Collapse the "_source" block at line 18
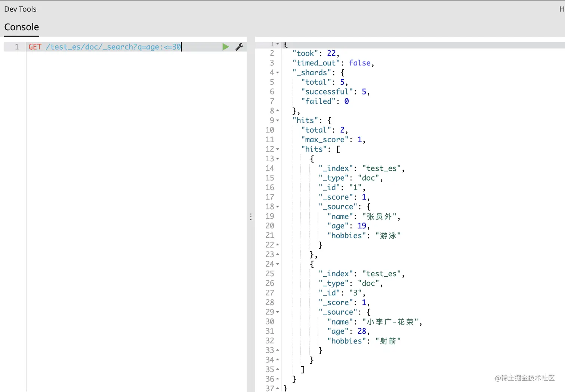 (x=278, y=206)
